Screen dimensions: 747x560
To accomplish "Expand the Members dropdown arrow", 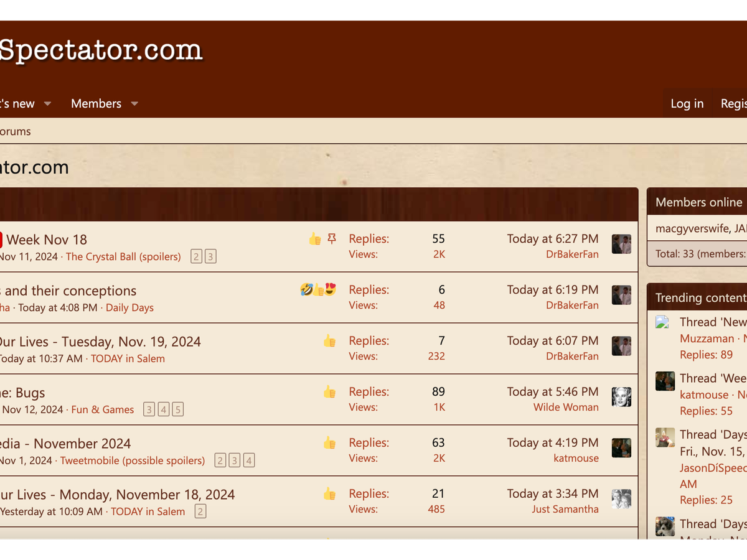I will pyautogui.click(x=134, y=104).
